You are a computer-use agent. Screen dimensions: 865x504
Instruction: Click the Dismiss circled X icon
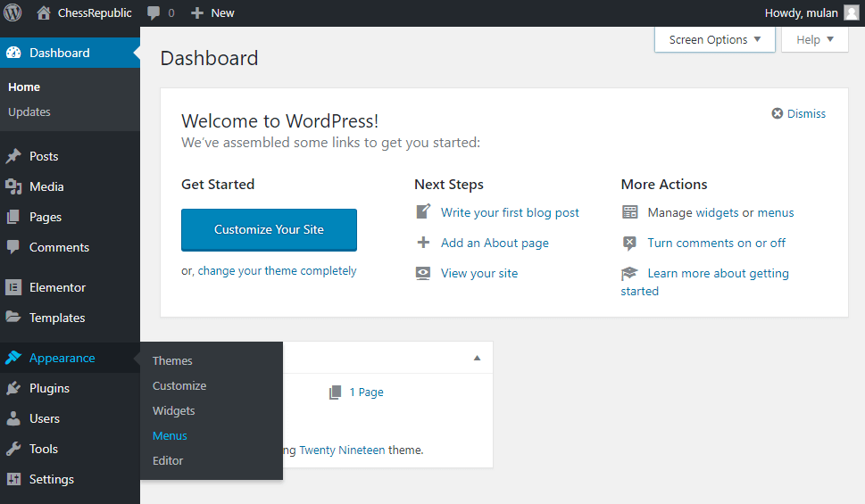[x=778, y=113]
